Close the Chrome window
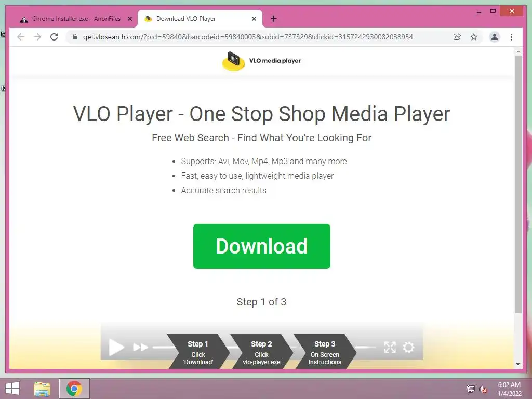532x399 pixels. tap(512, 11)
